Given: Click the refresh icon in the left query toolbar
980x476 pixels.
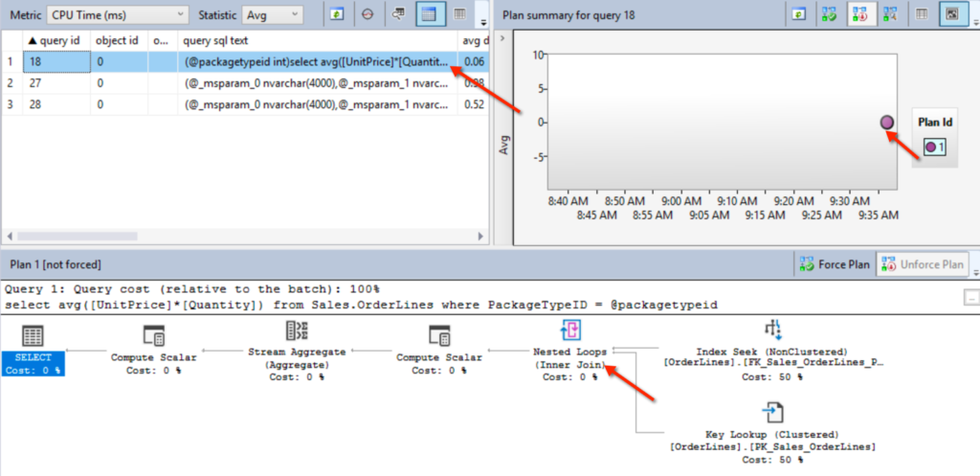Looking at the screenshot, I should pos(336,15).
